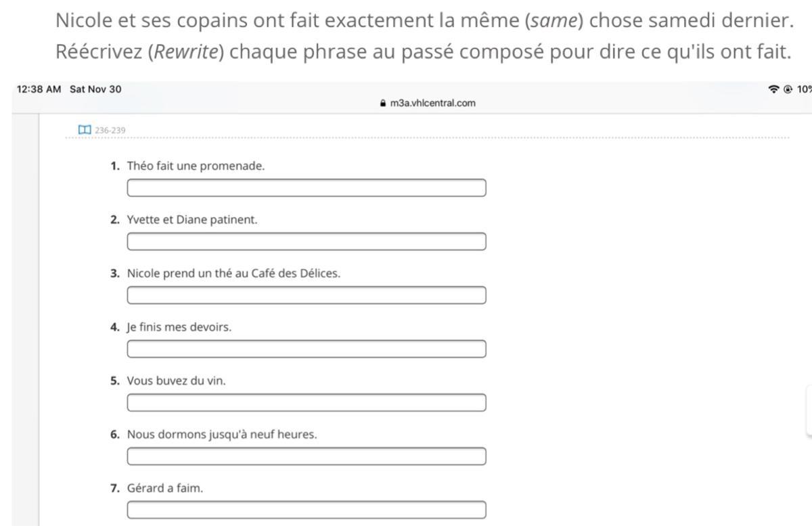The width and height of the screenshot is (812, 526).
Task: Activate the answer field for Vous buvez du vin
Action: (306, 403)
